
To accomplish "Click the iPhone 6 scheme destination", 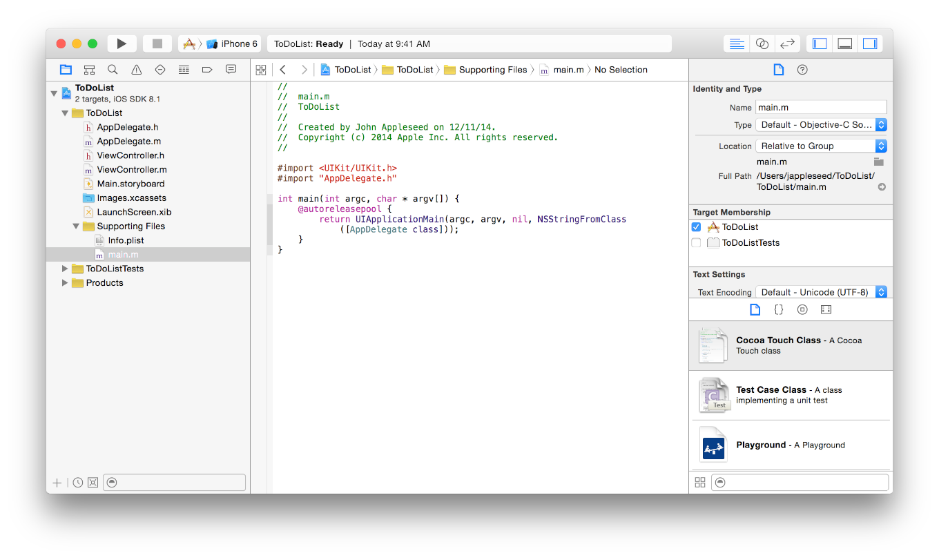I will coord(238,44).
